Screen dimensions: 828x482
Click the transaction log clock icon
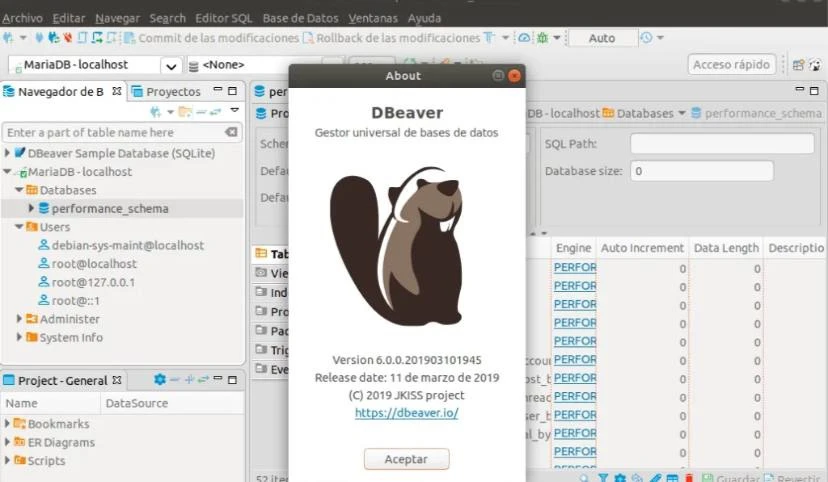646,38
